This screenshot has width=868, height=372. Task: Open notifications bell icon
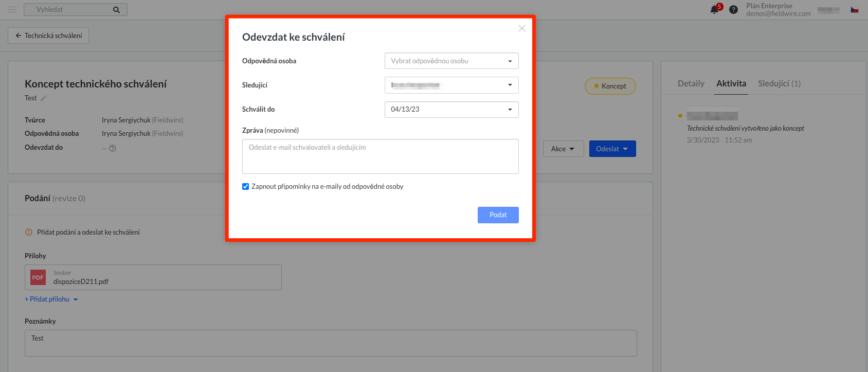[714, 9]
